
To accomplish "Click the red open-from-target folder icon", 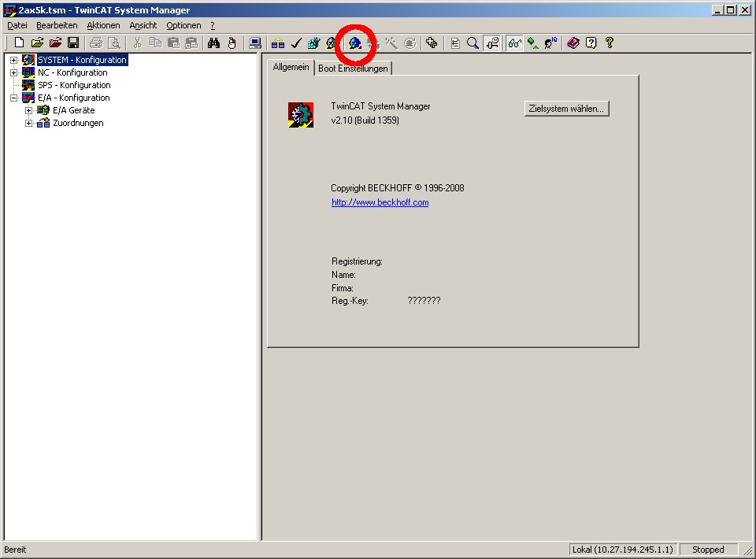I will coord(55,43).
